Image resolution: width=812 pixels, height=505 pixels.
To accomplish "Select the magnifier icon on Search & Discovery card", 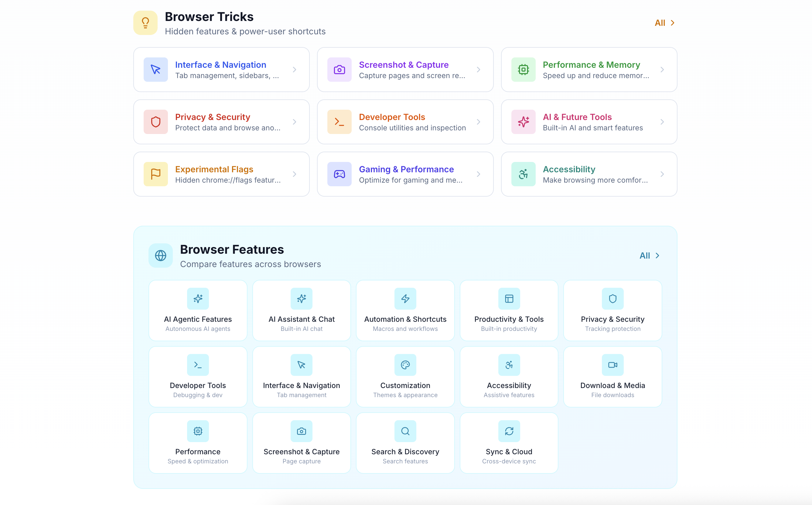I will [x=405, y=431].
